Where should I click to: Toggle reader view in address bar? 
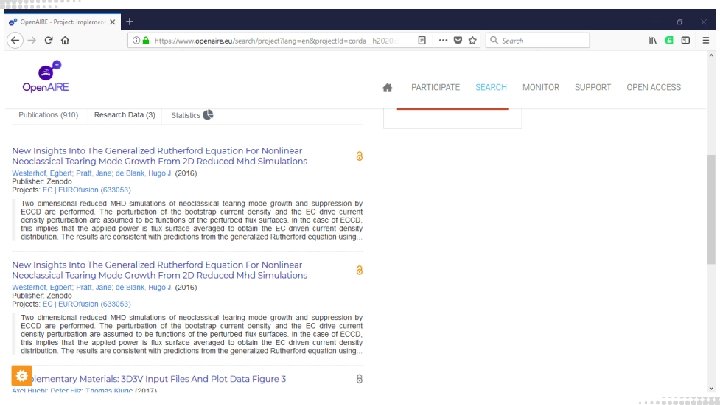click(x=422, y=40)
